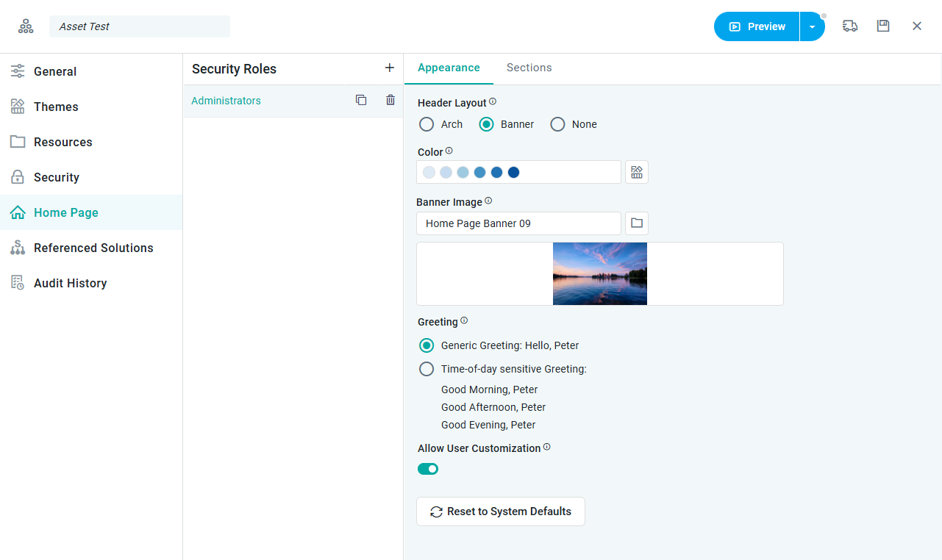Click the save disk icon
Image resolution: width=942 pixels, height=560 pixels.
[883, 26]
